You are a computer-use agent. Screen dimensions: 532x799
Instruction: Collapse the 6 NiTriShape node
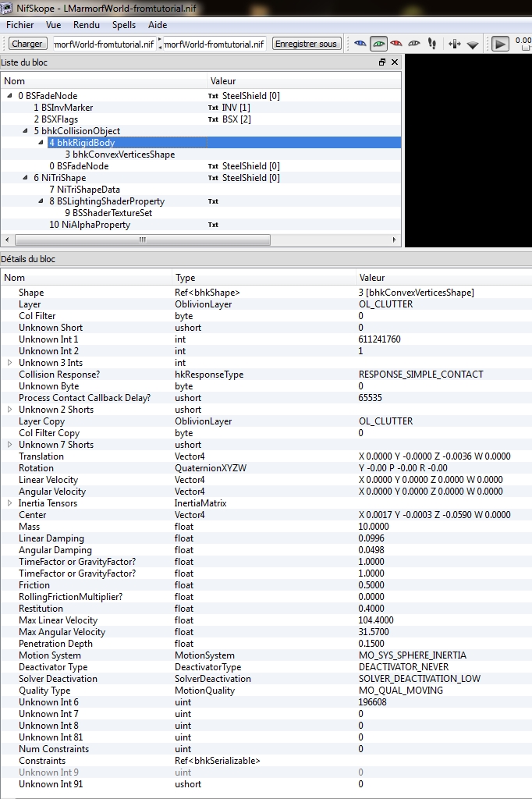coord(26,177)
